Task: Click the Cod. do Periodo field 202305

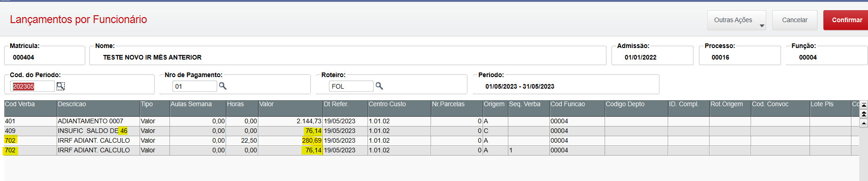Action: click(32, 86)
